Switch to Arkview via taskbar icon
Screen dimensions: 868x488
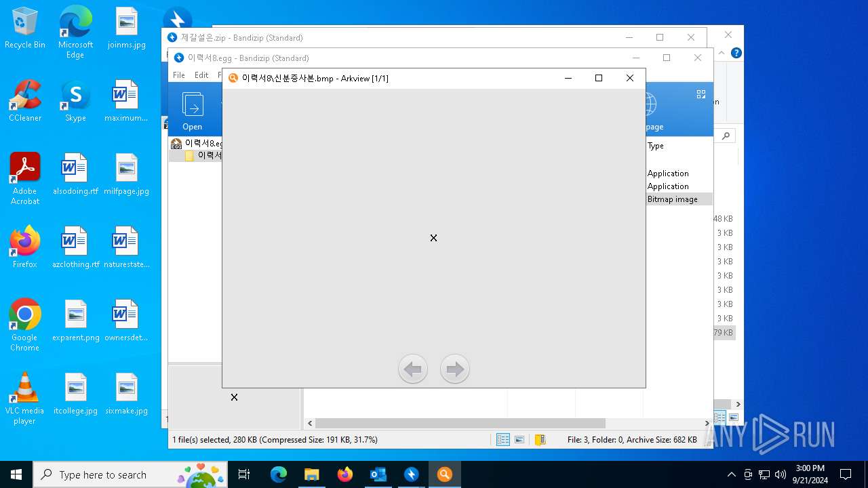(x=445, y=474)
